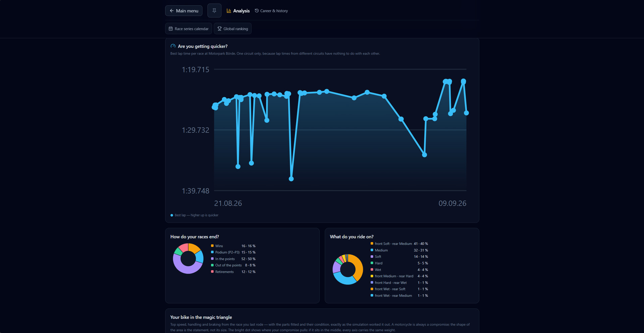644x333 pixels.
Task: Click the 'Best lap — higher up is quicker' legend
Action: (195, 215)
